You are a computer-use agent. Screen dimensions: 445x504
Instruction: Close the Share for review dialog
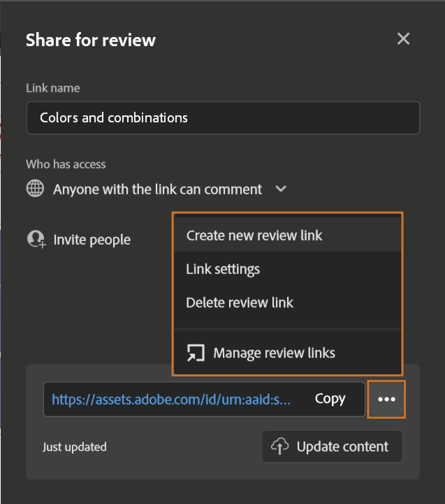pos(403,39)
